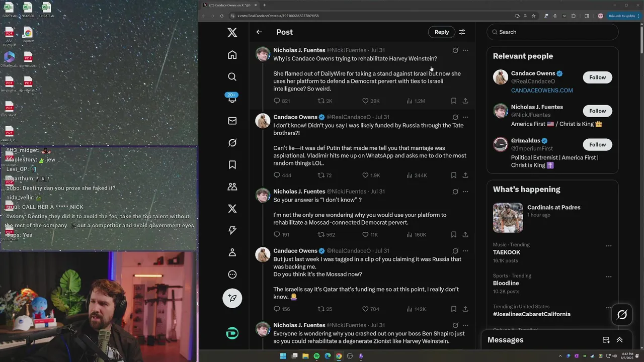The height and width of the screenshot is (362, 644).
Task: Open Grok floating button at bottom right
Action: pyautogui.click(x=622, y=315)
